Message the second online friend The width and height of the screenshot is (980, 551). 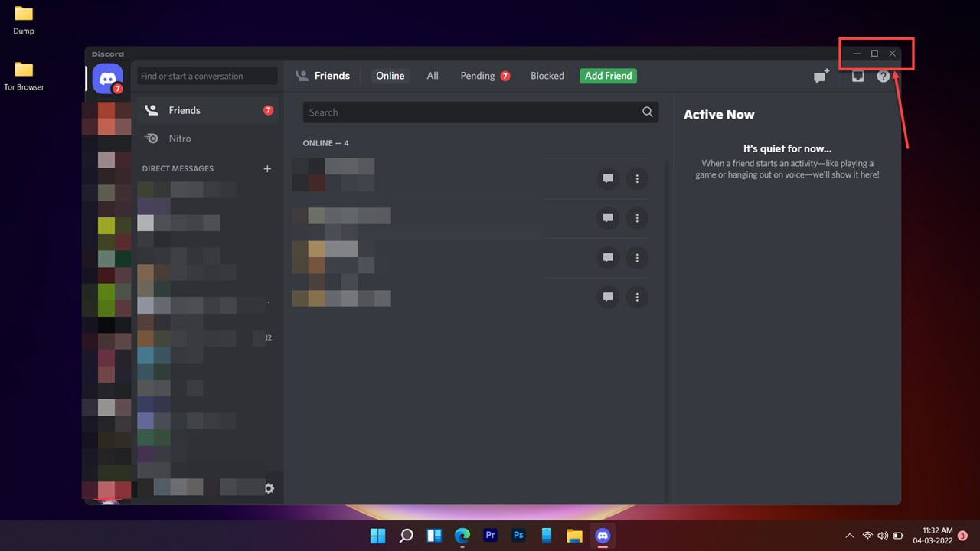(608, 218)
